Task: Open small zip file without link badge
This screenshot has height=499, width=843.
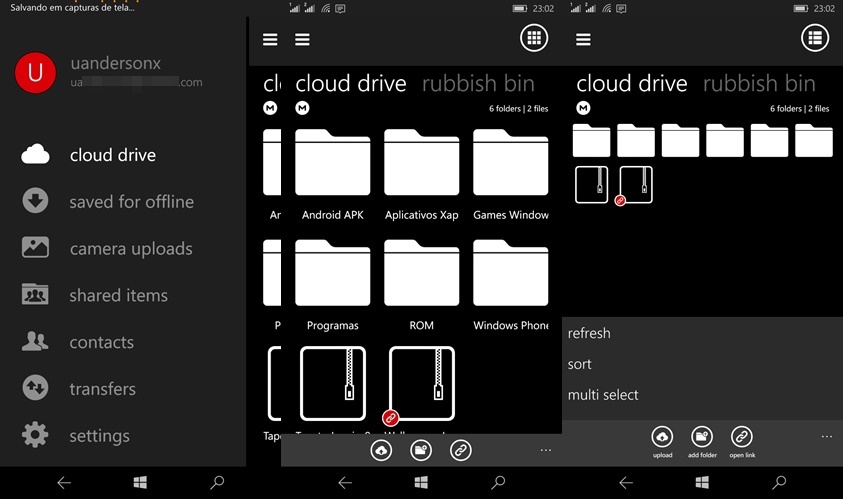Action: [591, 185]
